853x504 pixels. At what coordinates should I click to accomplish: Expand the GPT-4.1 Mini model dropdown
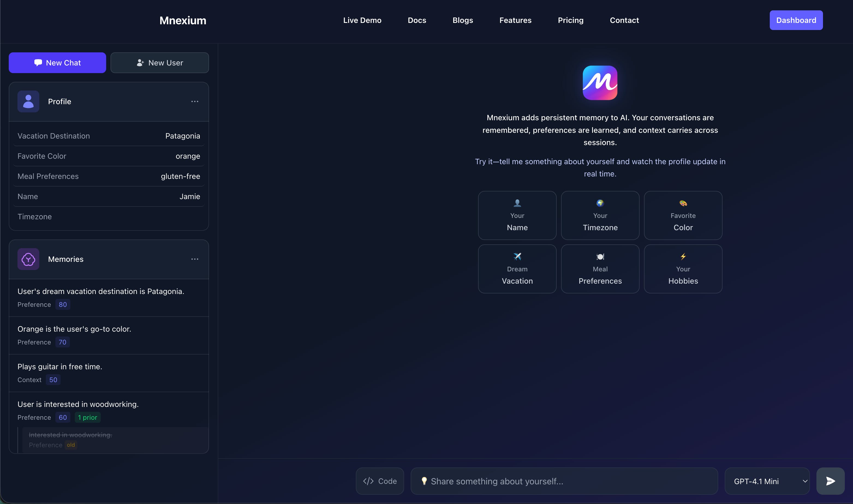pyautogui.click(x=767, y=481)
